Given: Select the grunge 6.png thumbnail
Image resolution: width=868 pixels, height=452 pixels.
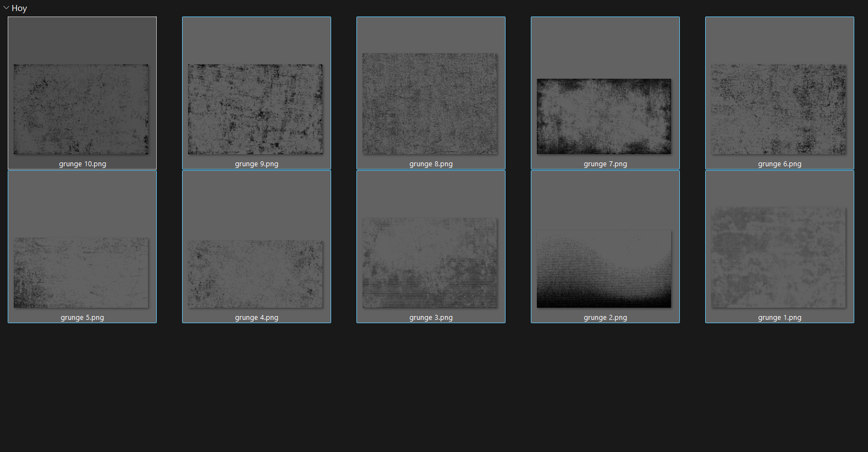Looking at the screenshot, I should point(778,109).
